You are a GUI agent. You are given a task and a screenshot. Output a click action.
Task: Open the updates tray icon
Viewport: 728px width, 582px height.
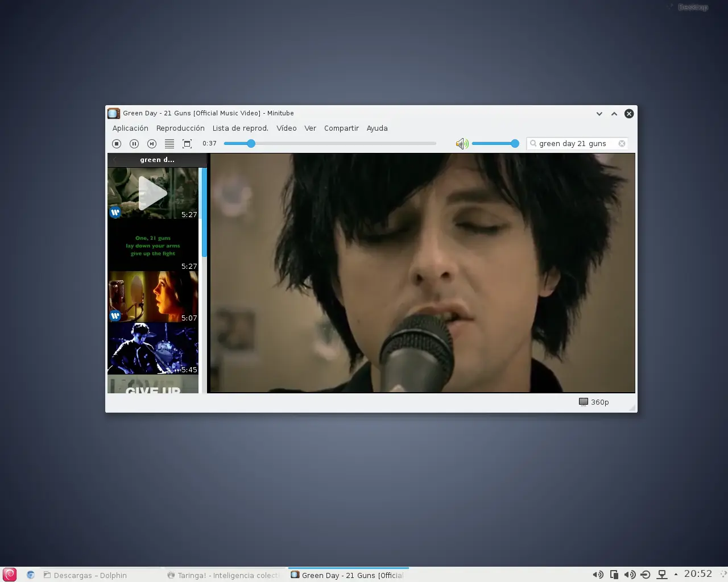646,575
